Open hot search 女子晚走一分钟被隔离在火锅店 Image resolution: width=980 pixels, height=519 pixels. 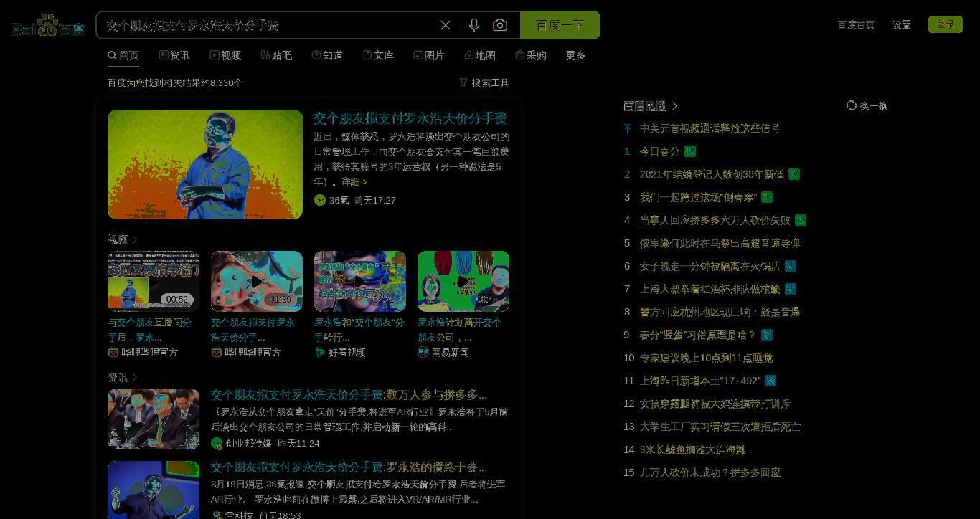[710, 266]
